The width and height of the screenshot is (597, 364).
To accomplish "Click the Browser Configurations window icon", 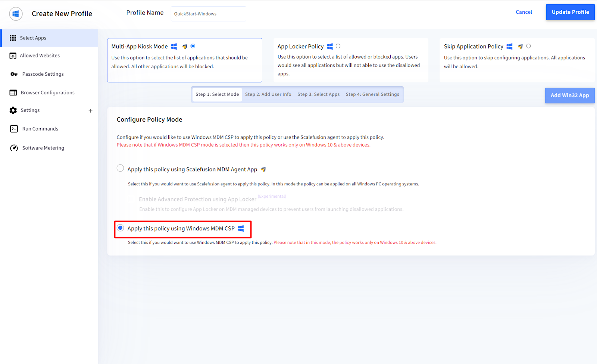I will coord(13,92).
